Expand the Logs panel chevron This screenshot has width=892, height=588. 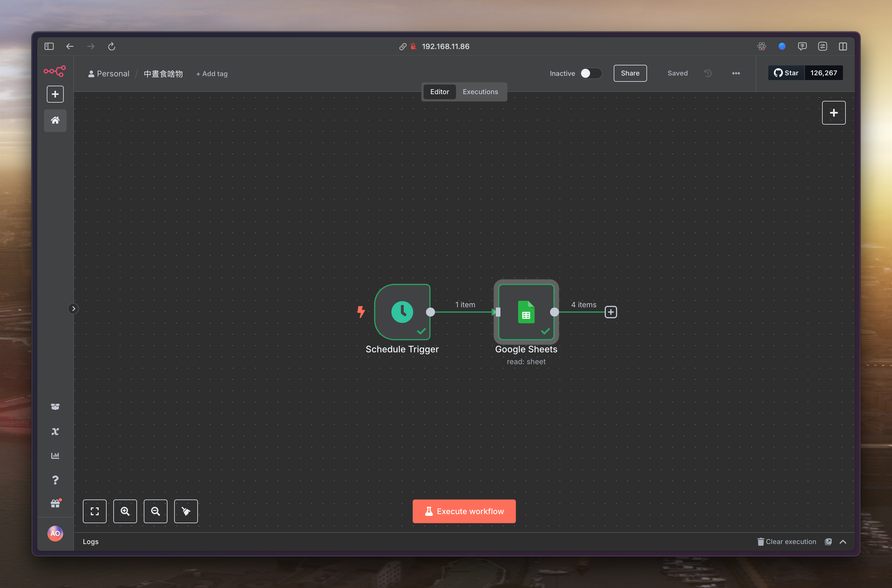point(843,541)
